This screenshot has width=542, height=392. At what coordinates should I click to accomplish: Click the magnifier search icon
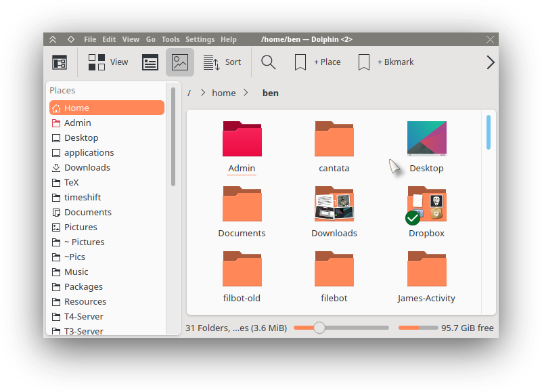269,62
